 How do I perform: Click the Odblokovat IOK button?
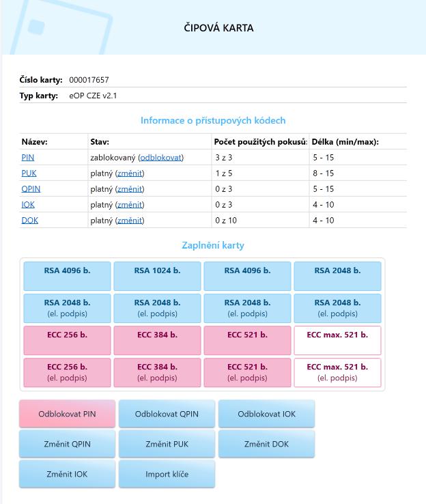266,414
